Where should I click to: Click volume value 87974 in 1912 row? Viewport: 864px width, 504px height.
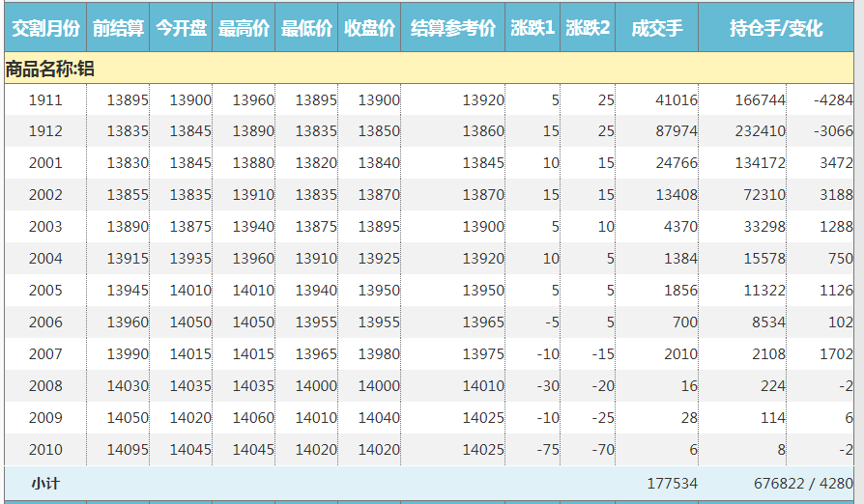(676, 131)
